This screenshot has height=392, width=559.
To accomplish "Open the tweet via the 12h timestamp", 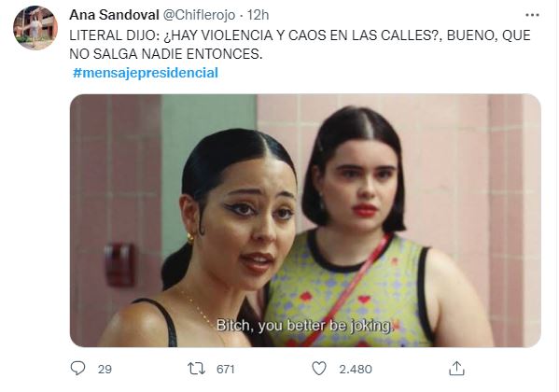I will (x=259, y=15).
